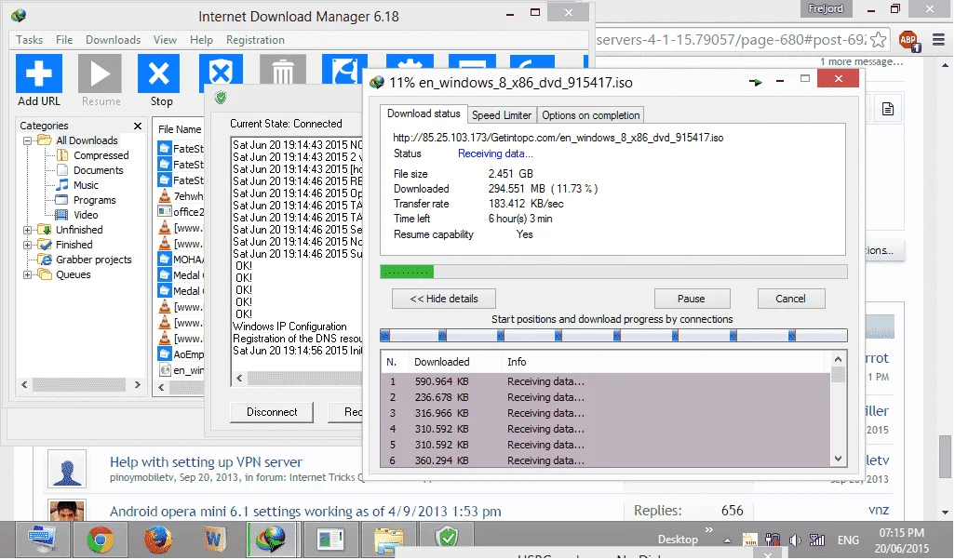955x560 pixels.
Task: Open the Android opera mini 6.1 settings thread
Action: pyautogui.click(x=305, y=512)
